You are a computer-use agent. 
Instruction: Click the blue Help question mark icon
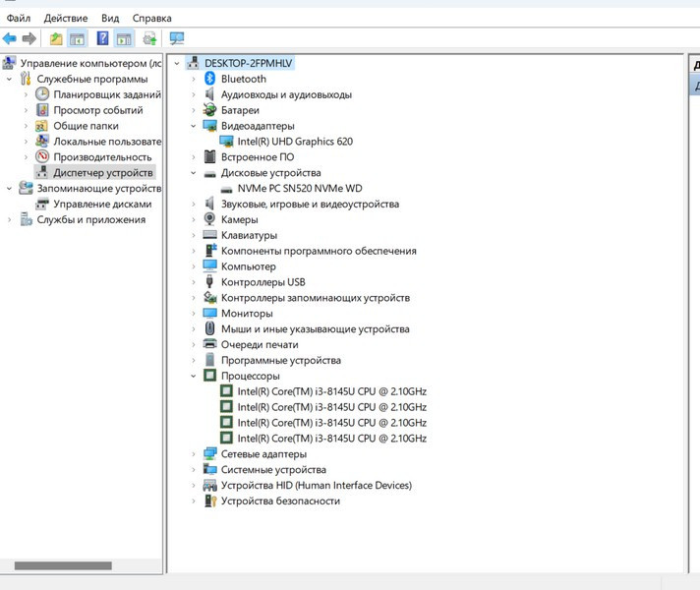(x=102, y=38)
